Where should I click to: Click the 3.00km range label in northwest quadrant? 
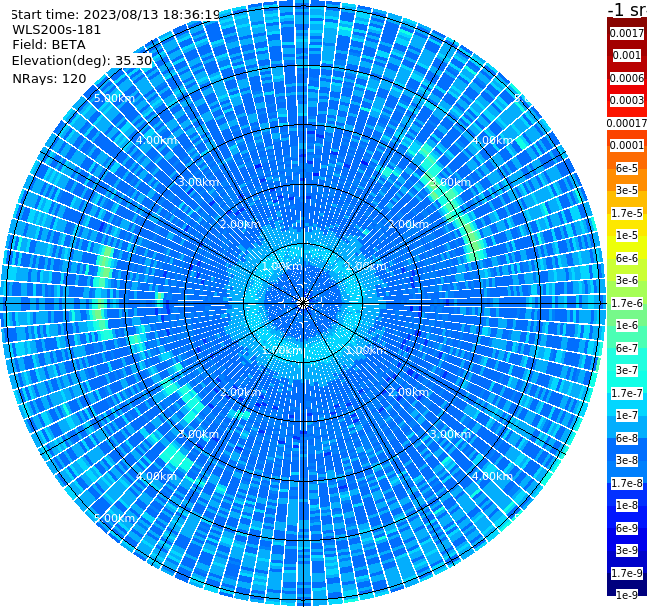(x=198, y=182)
